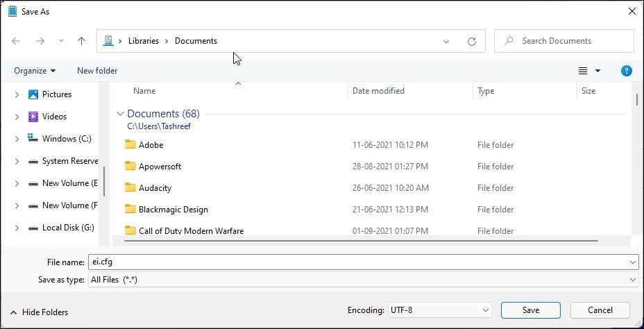Select Pictures in the navigation pane
The height and width of the screenshot is (329, 644).
click(x=57, y=94)
